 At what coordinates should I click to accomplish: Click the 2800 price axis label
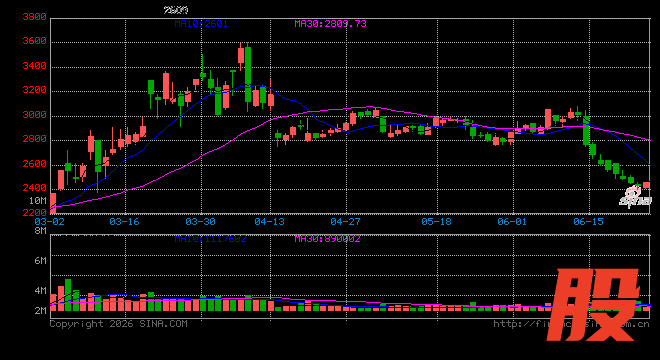(x=34, y=139)
